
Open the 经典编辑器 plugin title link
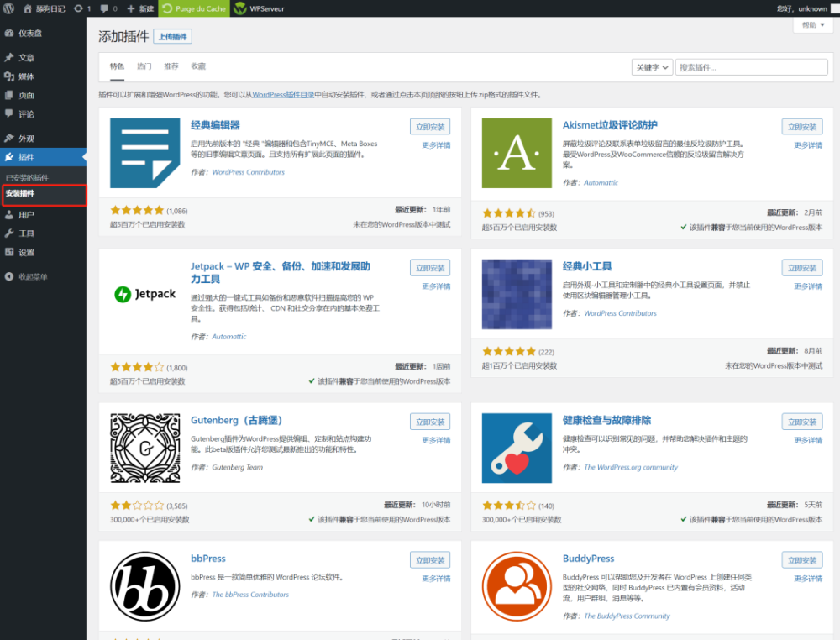click(x=215, y=125)
